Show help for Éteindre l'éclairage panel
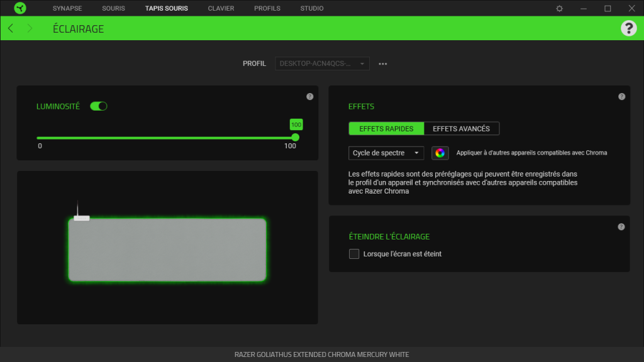The width and height of the screenshot is (644, 362). 621,226
